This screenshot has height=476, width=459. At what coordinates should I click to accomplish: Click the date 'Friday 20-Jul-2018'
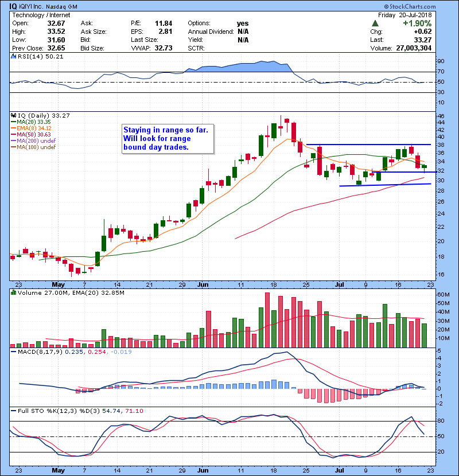click(x=404, y=15)
